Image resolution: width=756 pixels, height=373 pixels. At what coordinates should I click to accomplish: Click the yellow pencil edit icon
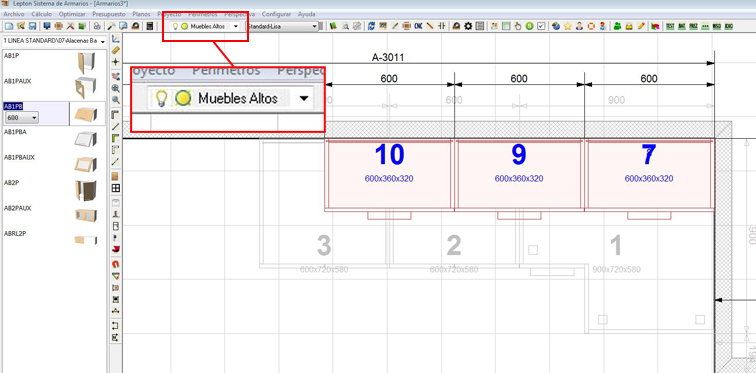641,26
